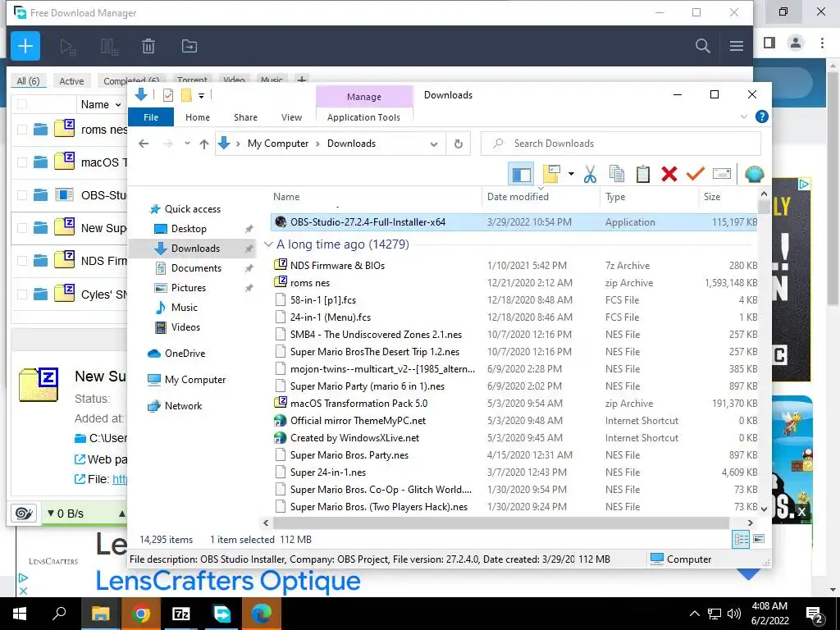Open the notification center icon

coord(815,614)
